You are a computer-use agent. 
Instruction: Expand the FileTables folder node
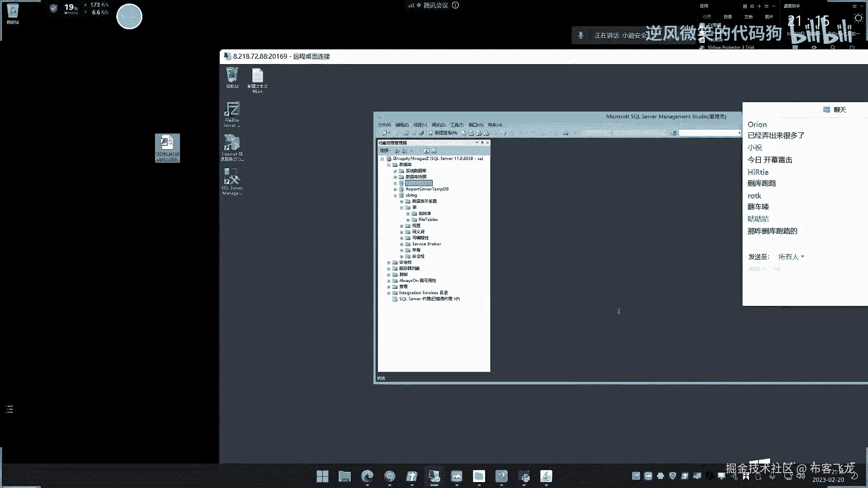(x=408, y=220)
